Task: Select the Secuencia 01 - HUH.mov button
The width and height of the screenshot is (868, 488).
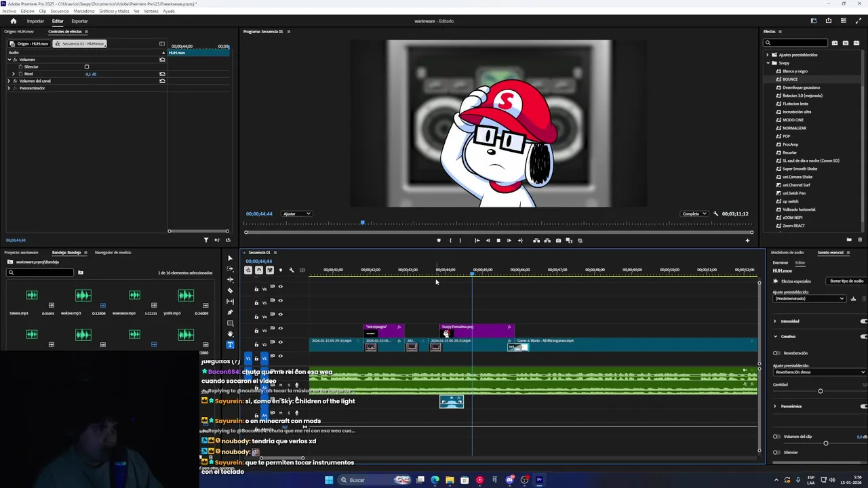Action: 80,44
